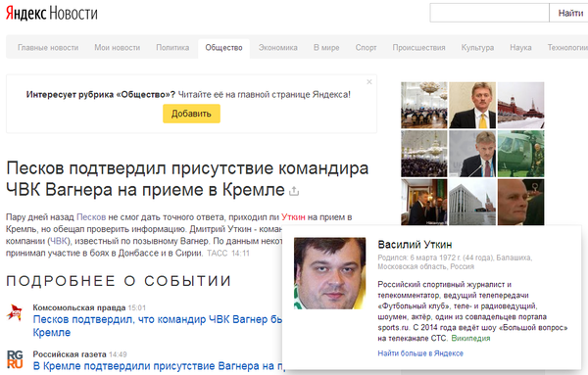This screenshot has width=588, height=375.
Task: Open the Комсомольская правда article headline
Action: [x=158, y=325]
